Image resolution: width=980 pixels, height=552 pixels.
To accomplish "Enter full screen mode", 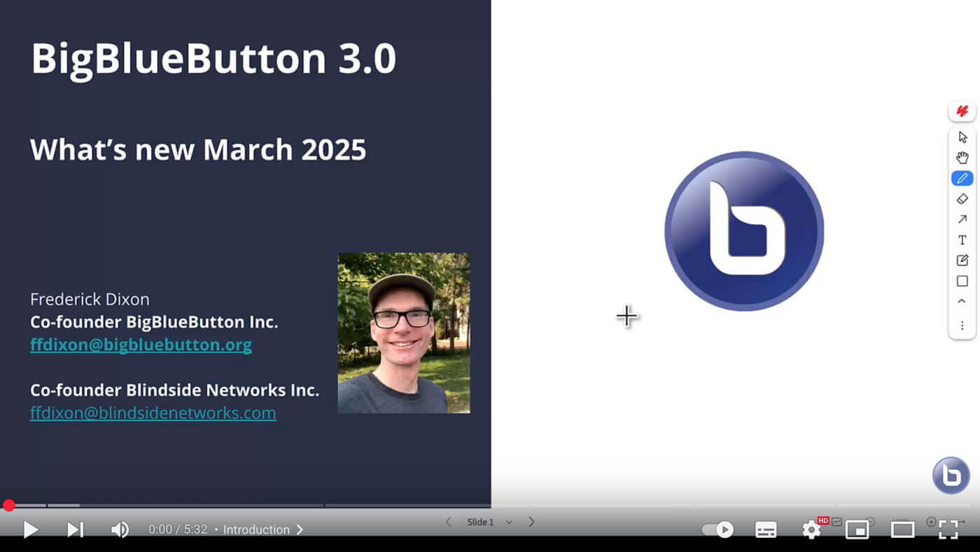I will coord(948,530).
